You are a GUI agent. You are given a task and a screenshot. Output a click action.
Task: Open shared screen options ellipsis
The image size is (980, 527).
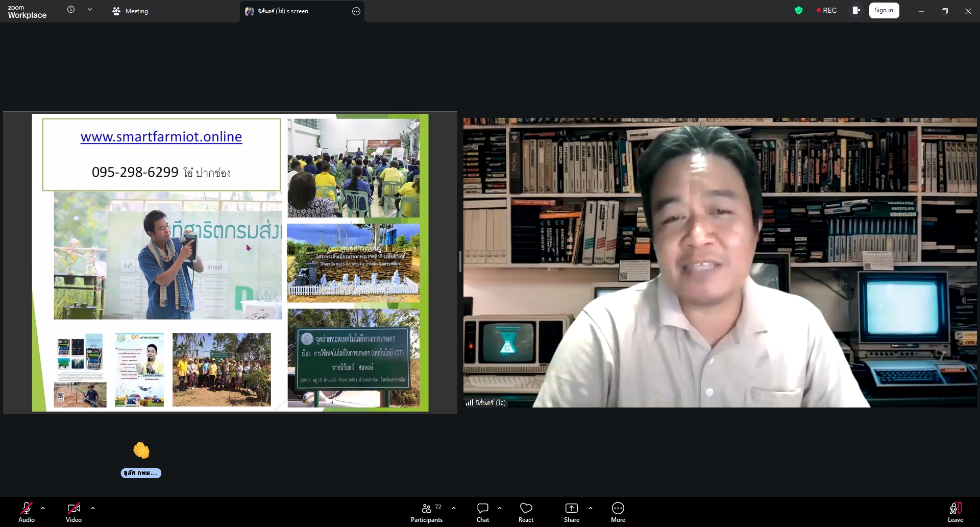point(356,11)
